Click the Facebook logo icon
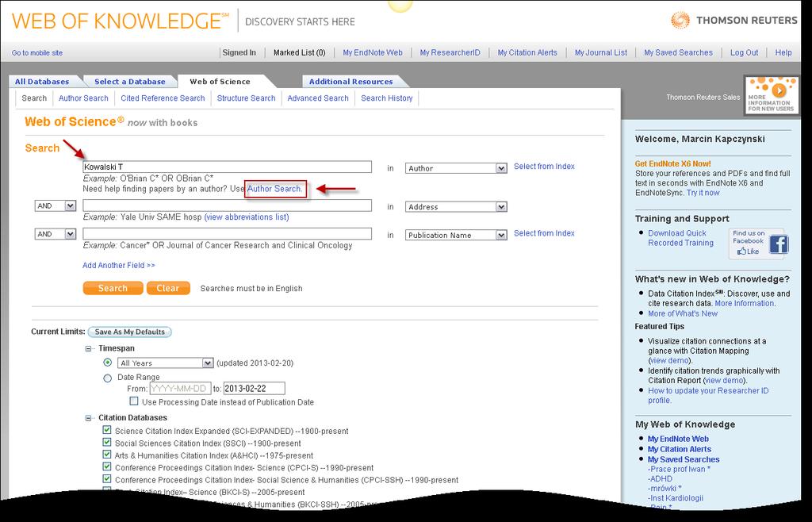 point(779,244)
